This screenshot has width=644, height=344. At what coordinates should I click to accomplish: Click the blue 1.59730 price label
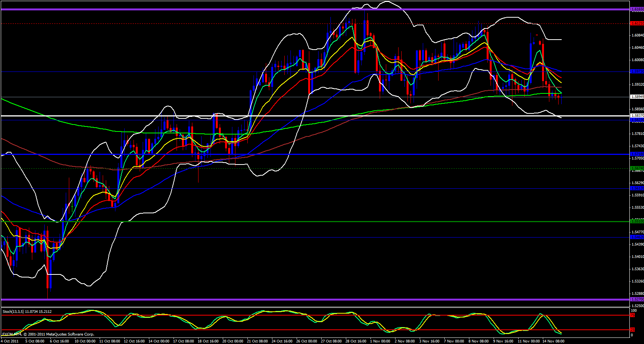pyautogui.click(x=637, y=71)
